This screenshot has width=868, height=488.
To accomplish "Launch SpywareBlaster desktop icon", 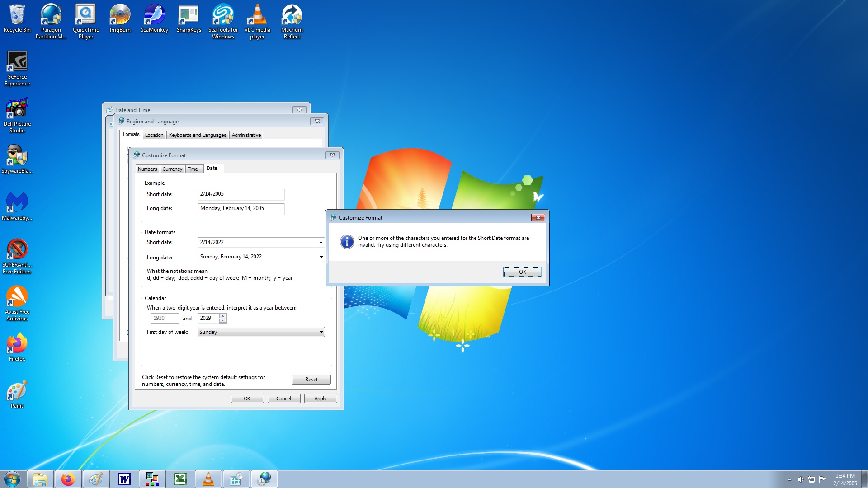I will point(17,160).
